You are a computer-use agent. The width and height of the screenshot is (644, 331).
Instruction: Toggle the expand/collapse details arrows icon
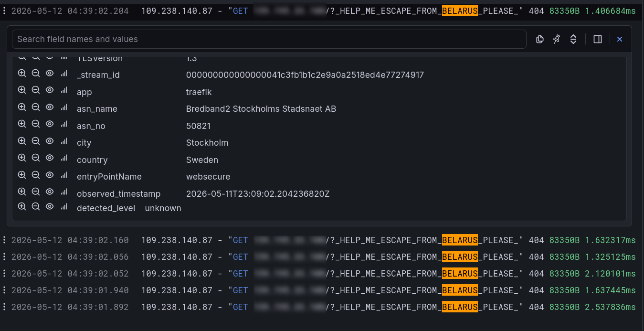pos(573,39)
